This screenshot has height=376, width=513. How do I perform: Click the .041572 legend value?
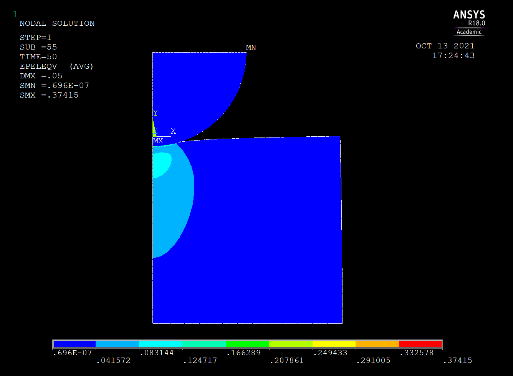(113, 360)
